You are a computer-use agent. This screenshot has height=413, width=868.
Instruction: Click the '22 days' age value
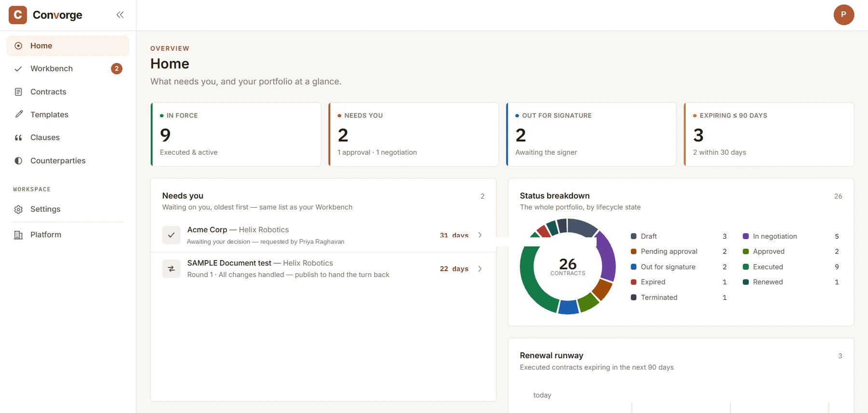(454, 269)
